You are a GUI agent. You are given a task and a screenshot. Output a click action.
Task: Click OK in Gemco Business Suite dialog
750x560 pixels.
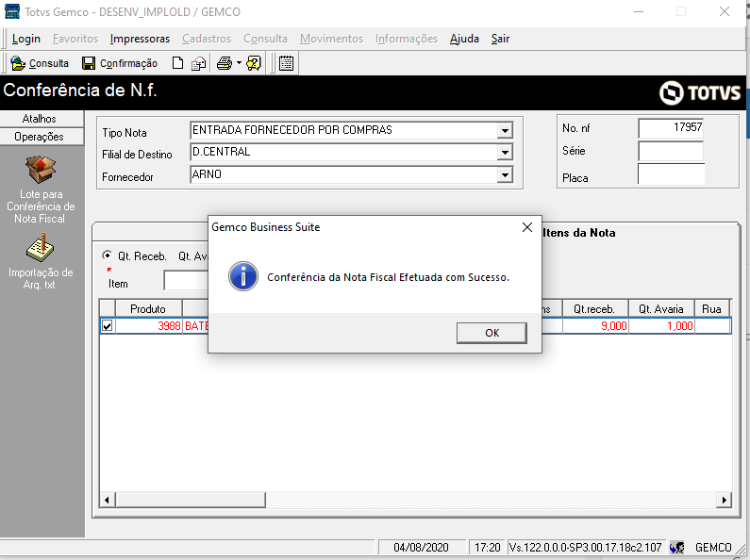tap(492, 333)
